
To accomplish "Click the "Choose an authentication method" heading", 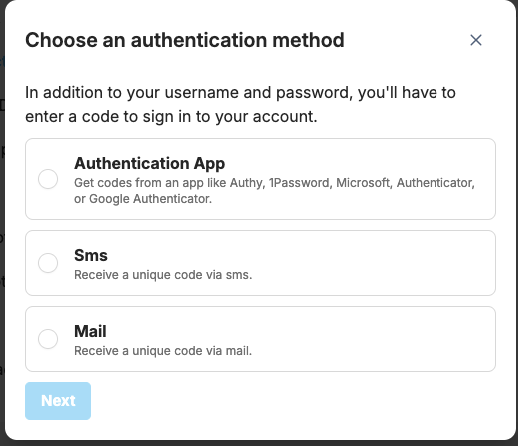I will coord(185,40).
